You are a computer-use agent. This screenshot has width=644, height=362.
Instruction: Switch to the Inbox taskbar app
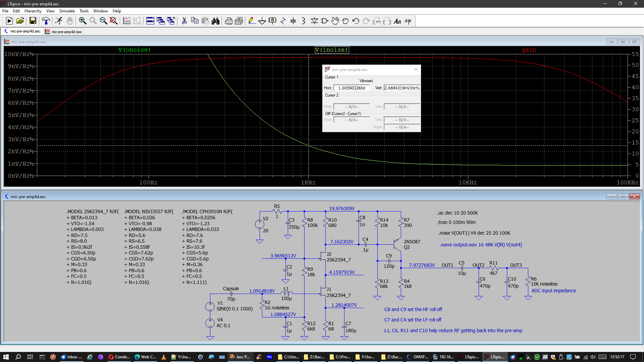[71, 357]
